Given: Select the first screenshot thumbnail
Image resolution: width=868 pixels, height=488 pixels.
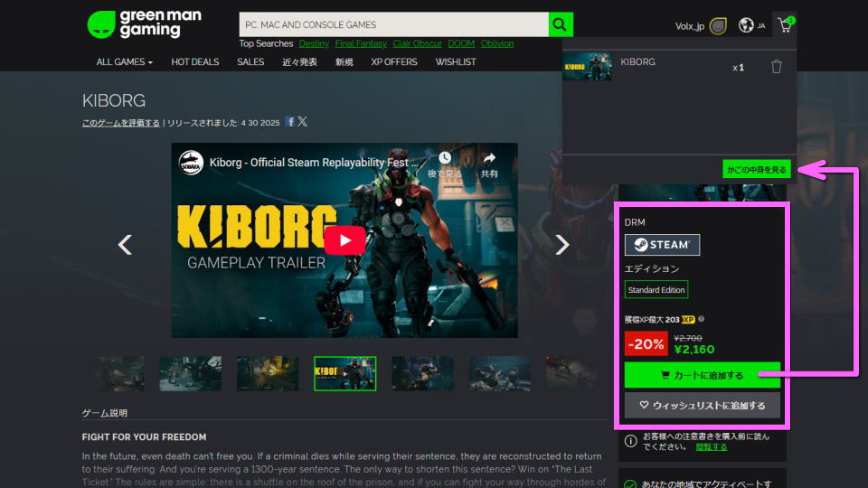Looking at the screenshot, I should pyautogui.click(x=120, y=373).
